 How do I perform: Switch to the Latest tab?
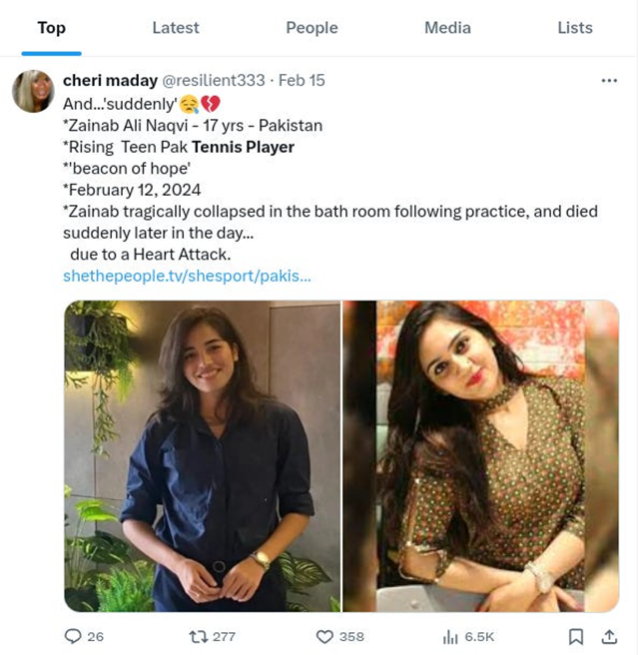(175, 28)
